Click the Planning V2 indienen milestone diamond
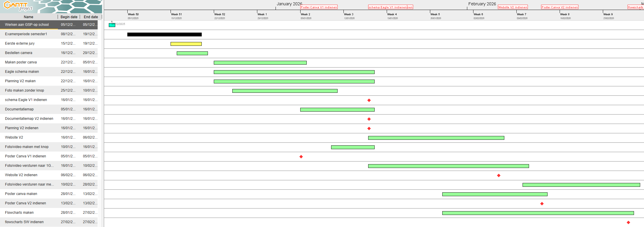Viewport: 644px width, 227px height. [369, 129]
